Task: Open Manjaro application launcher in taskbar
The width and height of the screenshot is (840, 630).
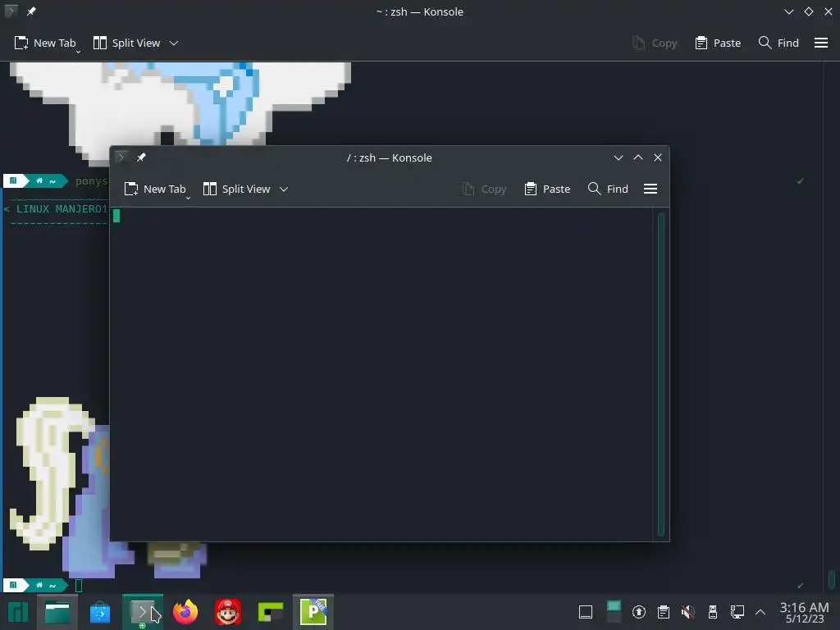Action: [x=18, y=612]
